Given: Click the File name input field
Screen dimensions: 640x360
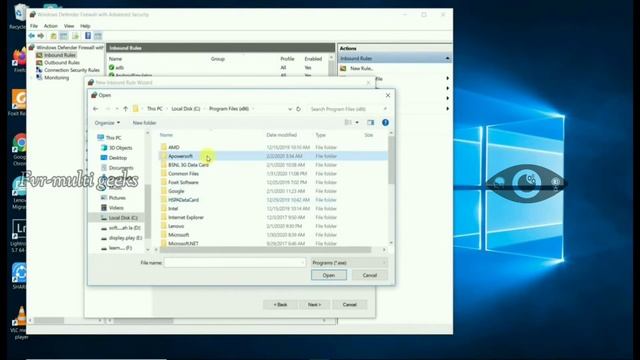Looking at the screenshot, I should 235,263.
